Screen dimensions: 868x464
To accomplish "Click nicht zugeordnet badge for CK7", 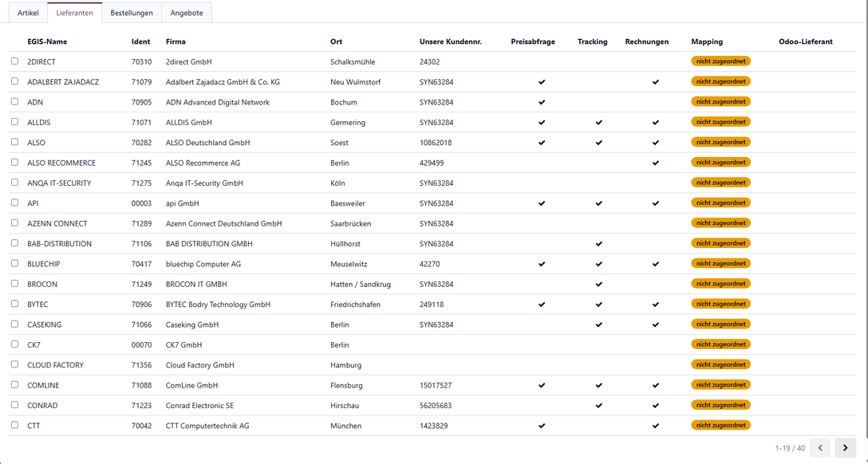I will (x=720, y=344).
